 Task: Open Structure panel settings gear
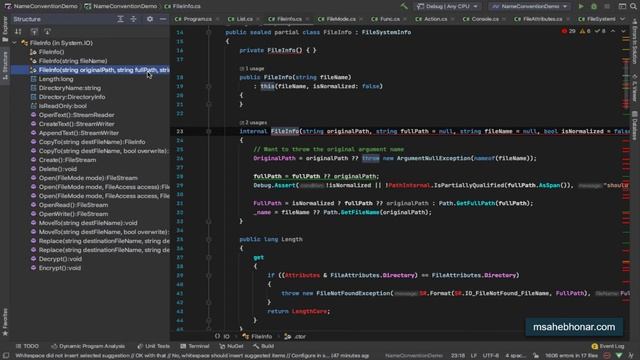click(x=150, y=19)
